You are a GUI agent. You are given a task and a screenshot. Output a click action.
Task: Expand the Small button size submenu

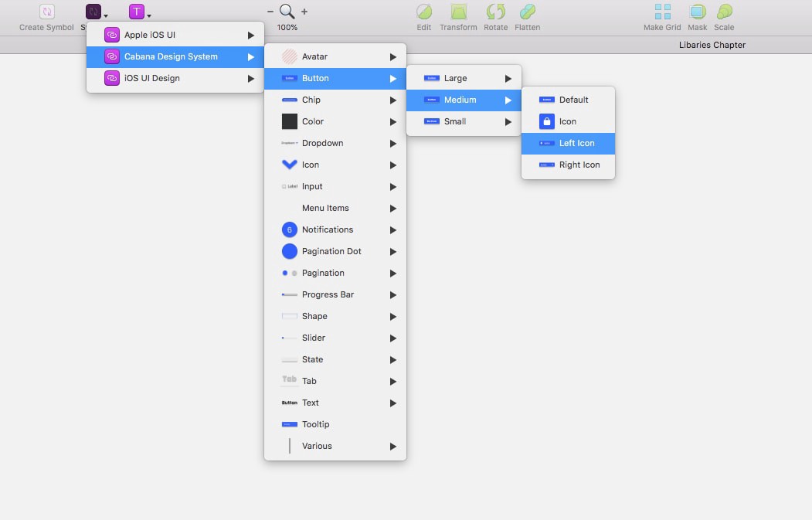(x=464, y=121)
